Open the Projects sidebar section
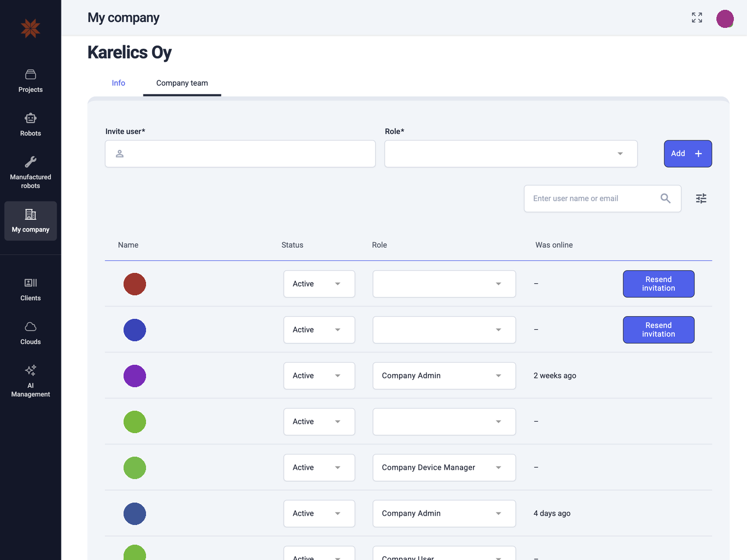 pyautogui.click(x=31, y=81)
